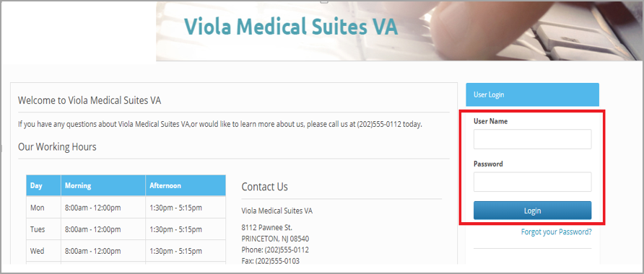
Task: Select the Mon row in hours table
Action: click(126, 208)
